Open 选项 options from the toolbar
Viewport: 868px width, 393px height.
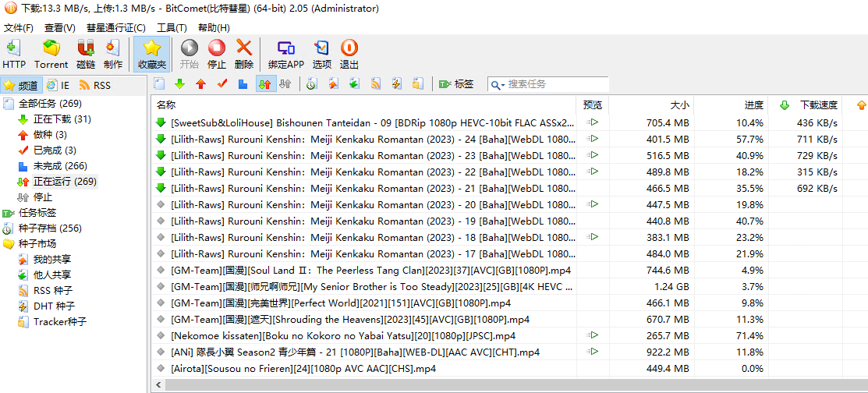322,54
